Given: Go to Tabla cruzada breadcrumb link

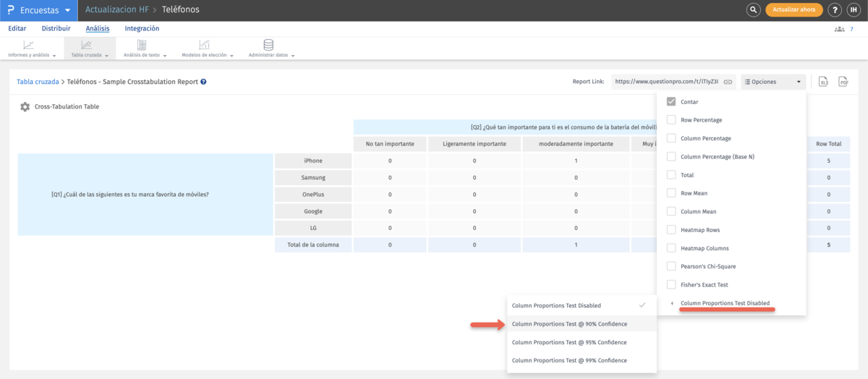Looking at the screenshot, I should click(38, 82).
